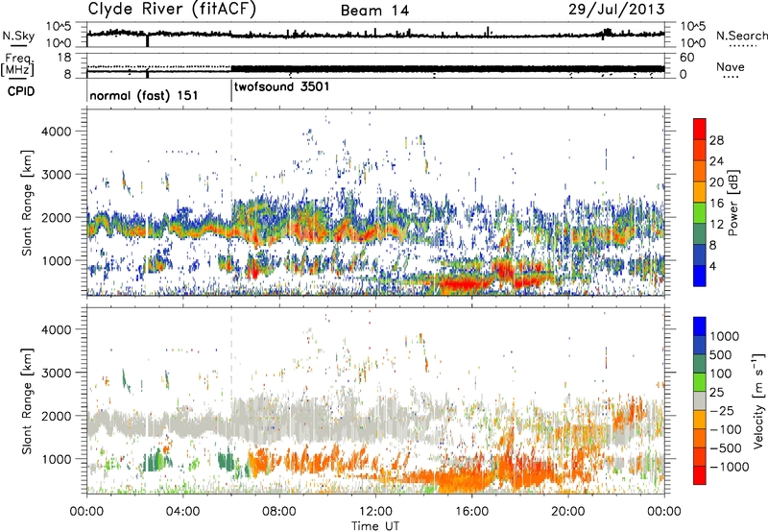Click the '04:00' time axis label
The image size is (768, 532).
pos(182,512)
